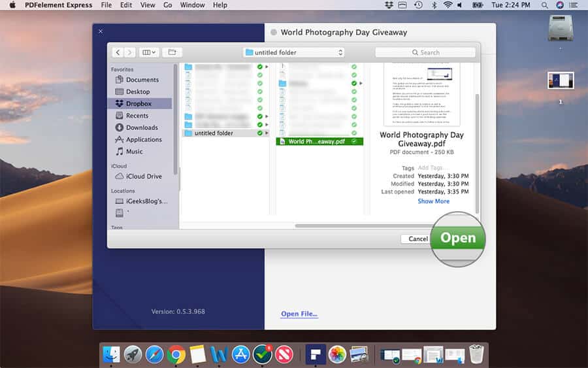Click the vertical scrollbar beside the preview
Screen dimensions: 588x368
(478, 153)
